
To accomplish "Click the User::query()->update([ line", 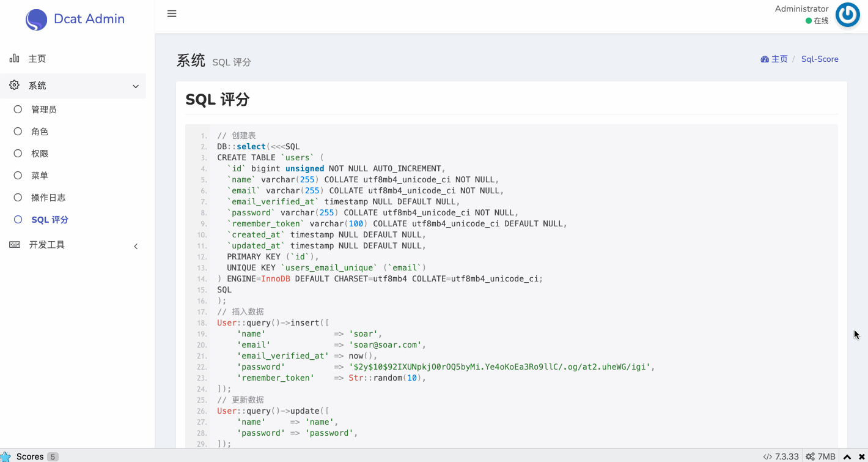I will (273, 411).
